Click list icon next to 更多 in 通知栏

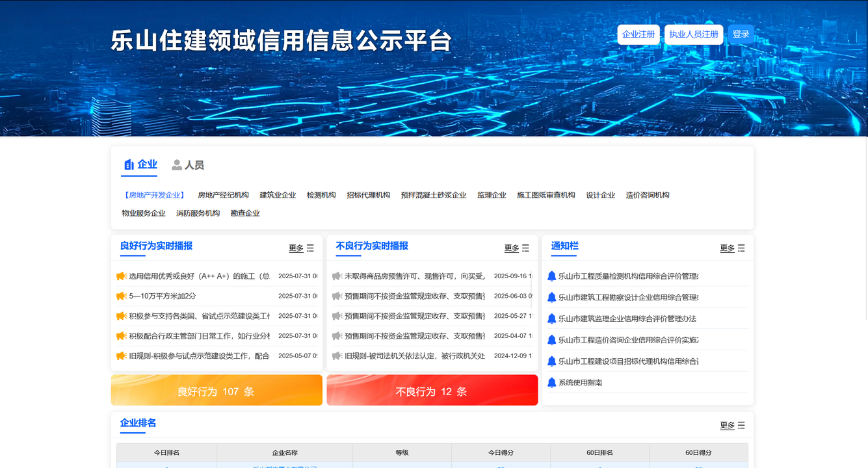click(x=741, y=248)
